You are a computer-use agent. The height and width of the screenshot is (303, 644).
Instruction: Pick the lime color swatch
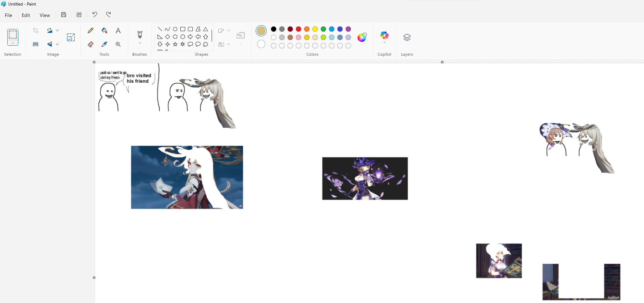pyautogui.click(x=323, y=37)
